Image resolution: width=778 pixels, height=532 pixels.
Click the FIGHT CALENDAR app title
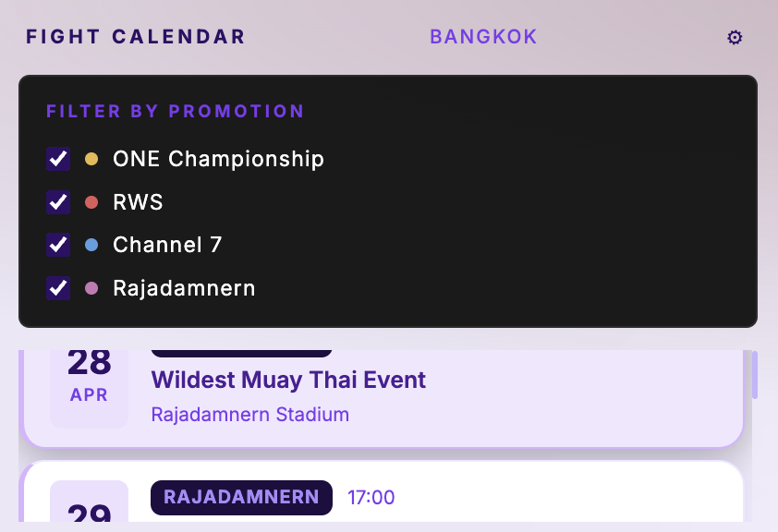click(135, 37)
